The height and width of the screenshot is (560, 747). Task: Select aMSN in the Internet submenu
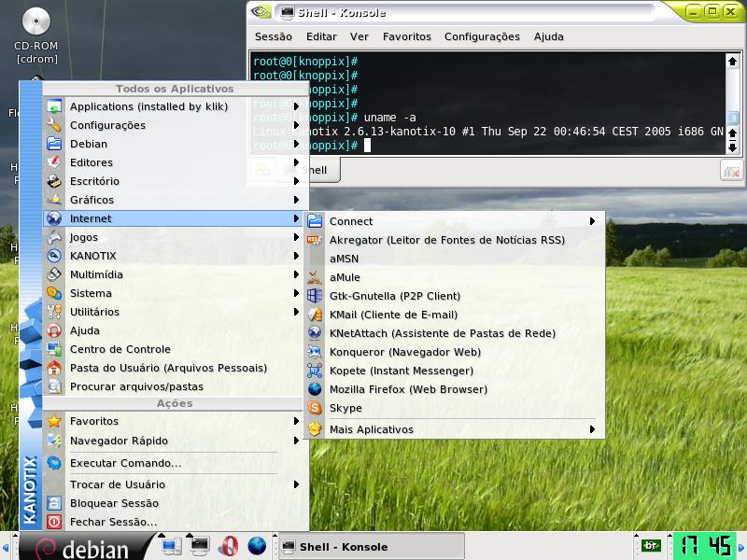[x=455, y=259]
